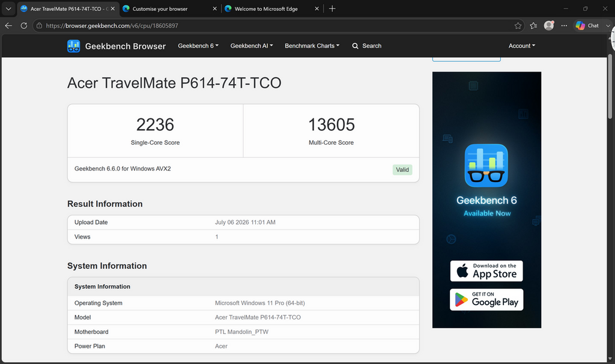Click the 'Operating System' row label
This screenshot has height=364, width=615.
click(98, 303)
